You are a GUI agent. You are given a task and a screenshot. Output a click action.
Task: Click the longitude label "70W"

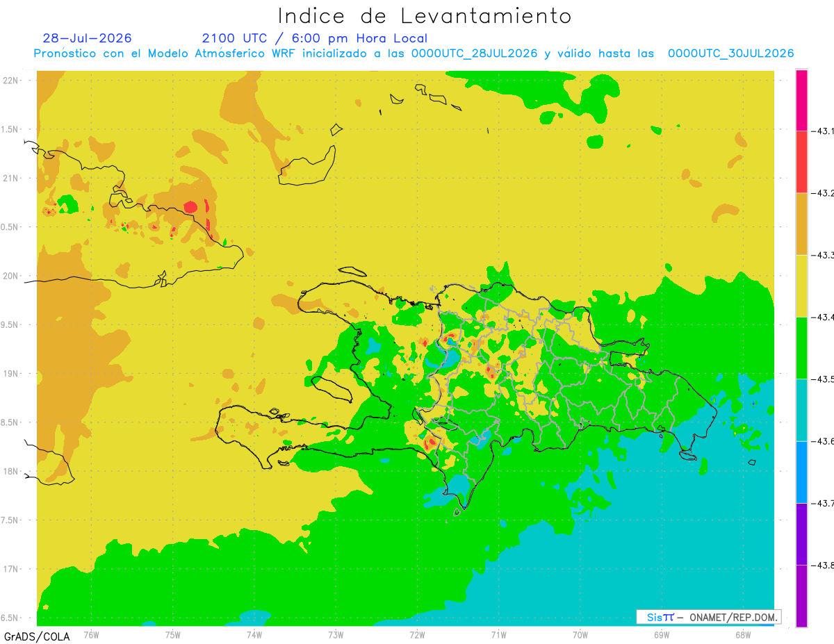point(580,634)
